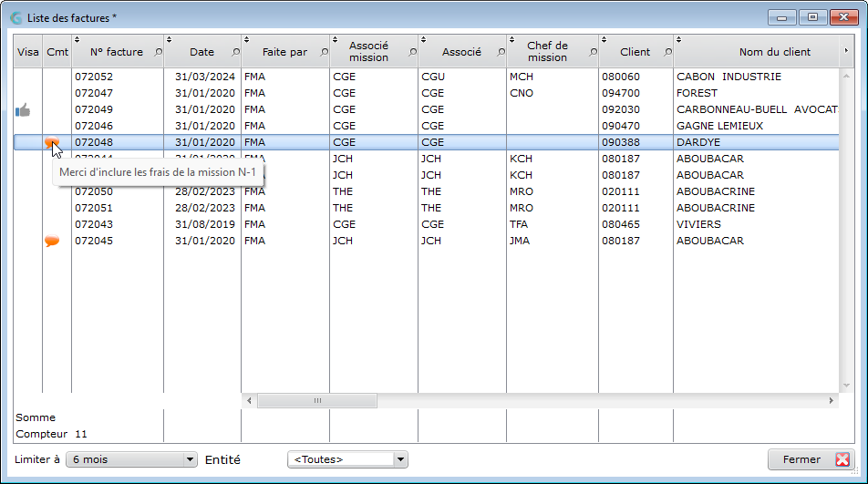Click client name DARDYE
The width and height of the screenshot is (868, 484).
[698, 143]
